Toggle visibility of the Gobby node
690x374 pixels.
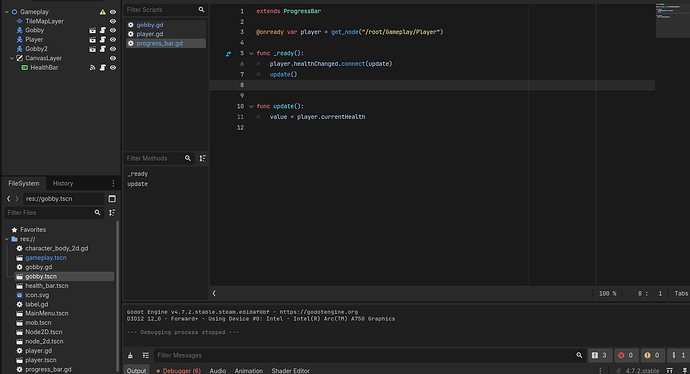pyautogui.click(x=113, y=30)
